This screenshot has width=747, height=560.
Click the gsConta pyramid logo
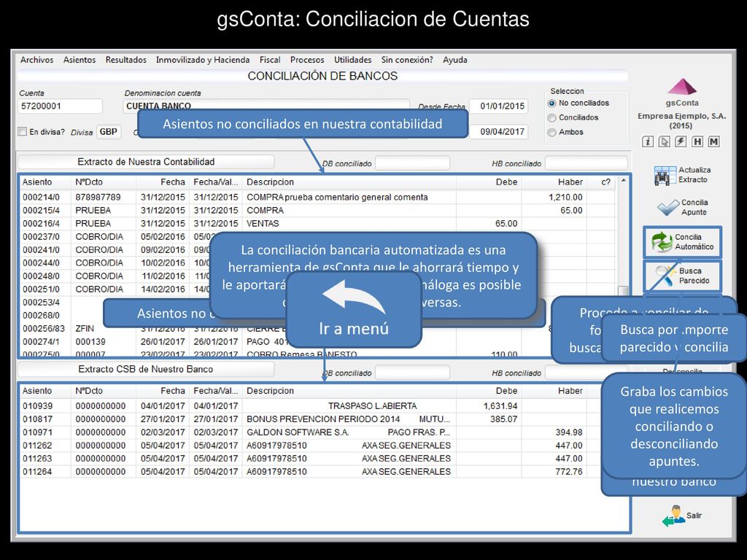(x=682, y=87)
